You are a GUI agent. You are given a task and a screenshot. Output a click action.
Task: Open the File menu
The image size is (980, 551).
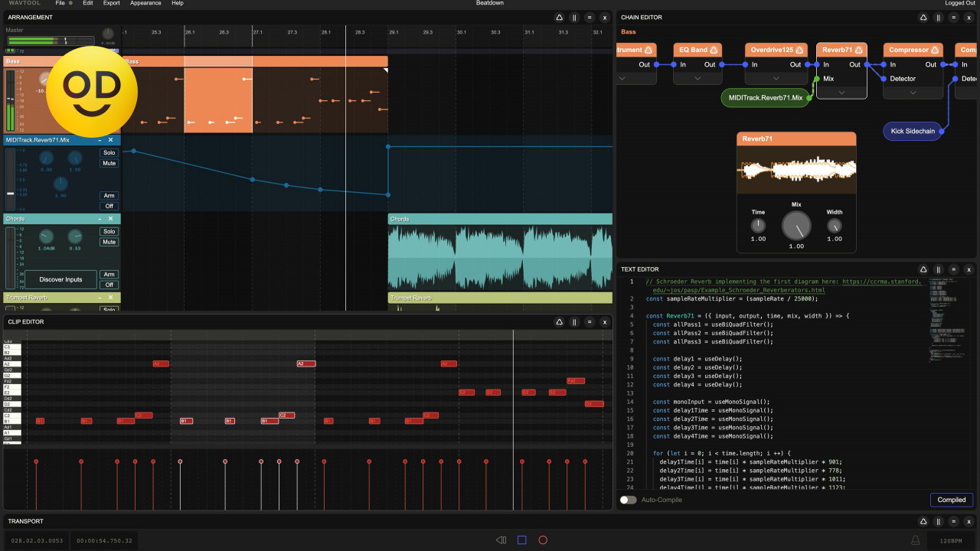[60, 3]
